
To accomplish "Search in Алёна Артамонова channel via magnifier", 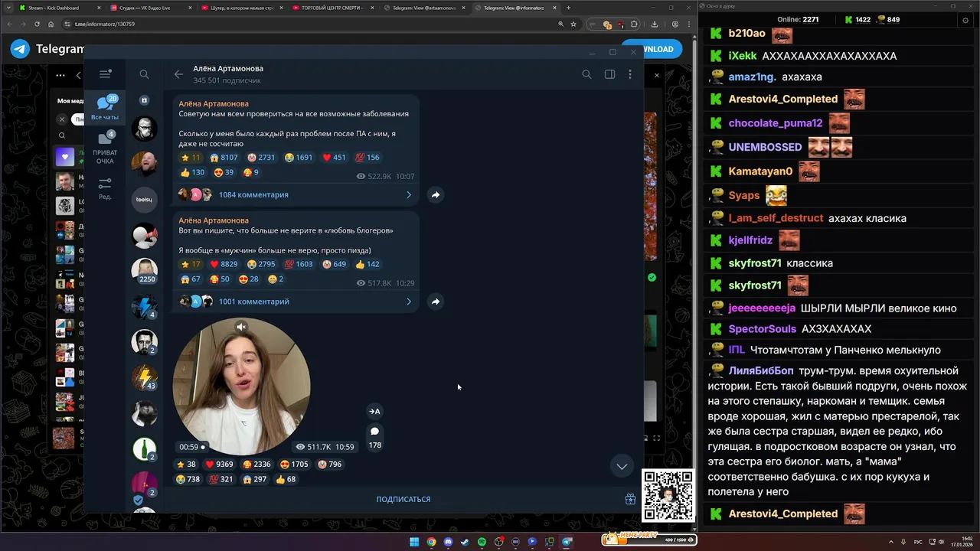I will (586, 74).
